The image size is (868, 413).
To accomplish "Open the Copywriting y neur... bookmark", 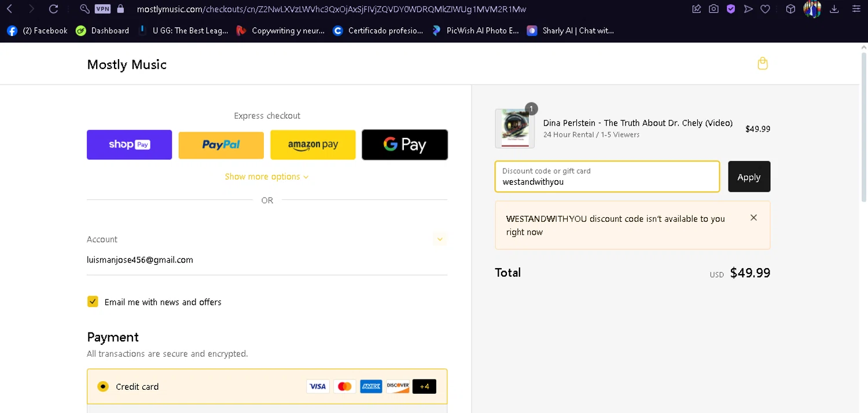I will (x=281, y=31).
